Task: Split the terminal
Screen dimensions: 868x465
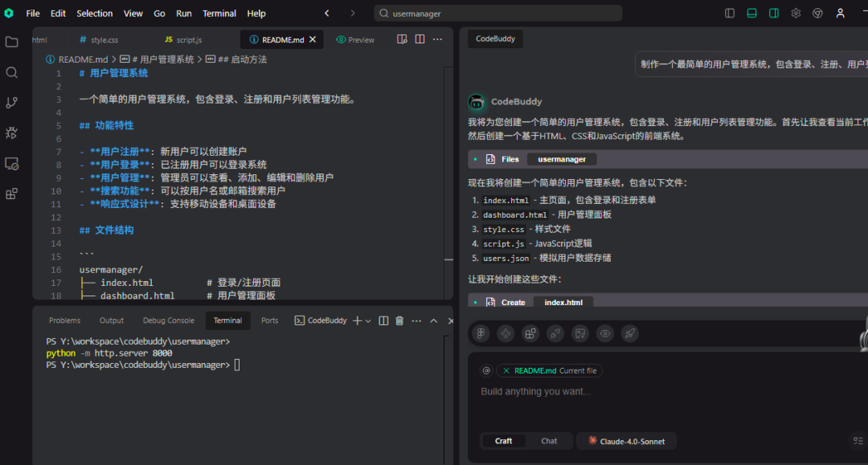Action: click(383, 320)
